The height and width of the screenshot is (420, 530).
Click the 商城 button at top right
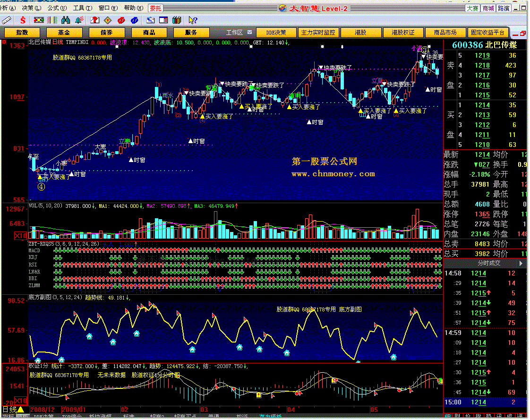coord(488,8)
